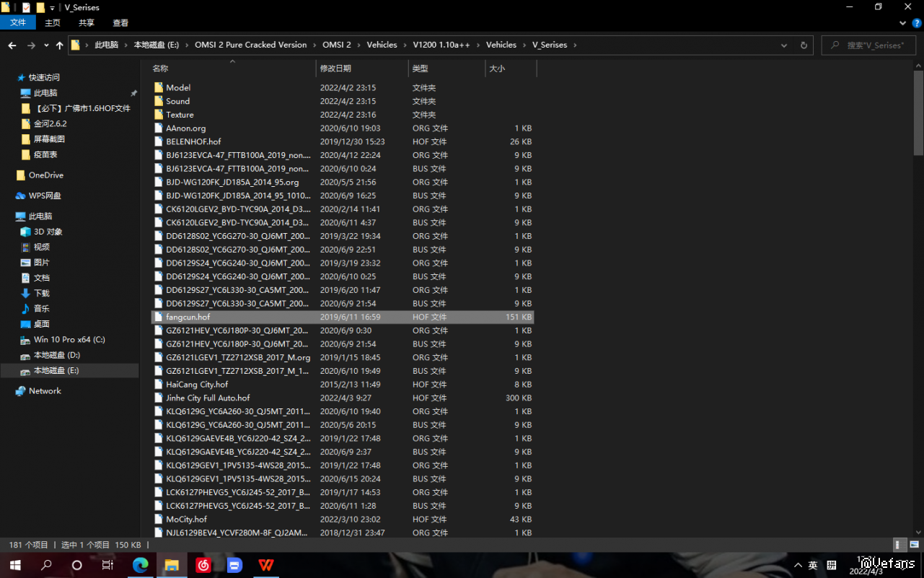Open WPS Office from the taskbar

[266, 565]
